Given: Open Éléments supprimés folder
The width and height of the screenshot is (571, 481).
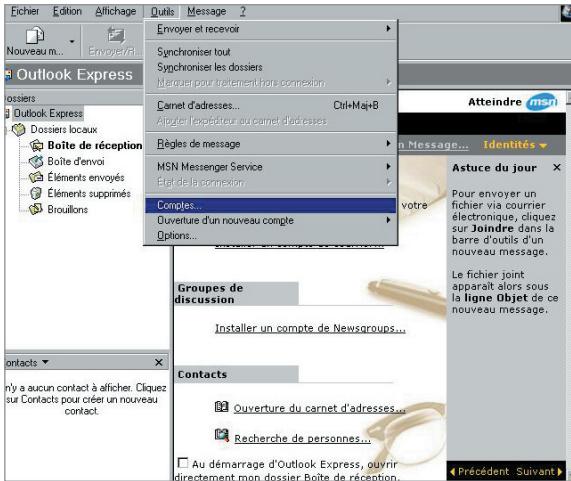Looking at the screenshot, I should [89, 194].
